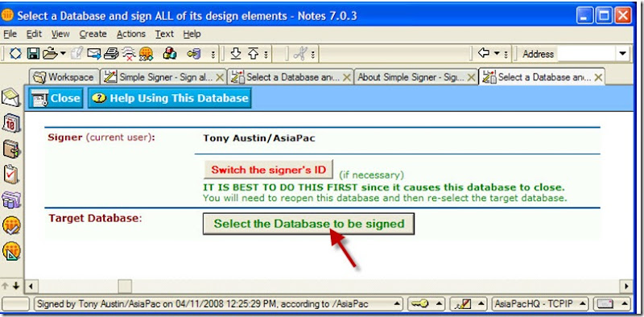Open the Databases bookmark folder icon
The width and height of the screenshot is (644, 317).
[x=11, y=200]
